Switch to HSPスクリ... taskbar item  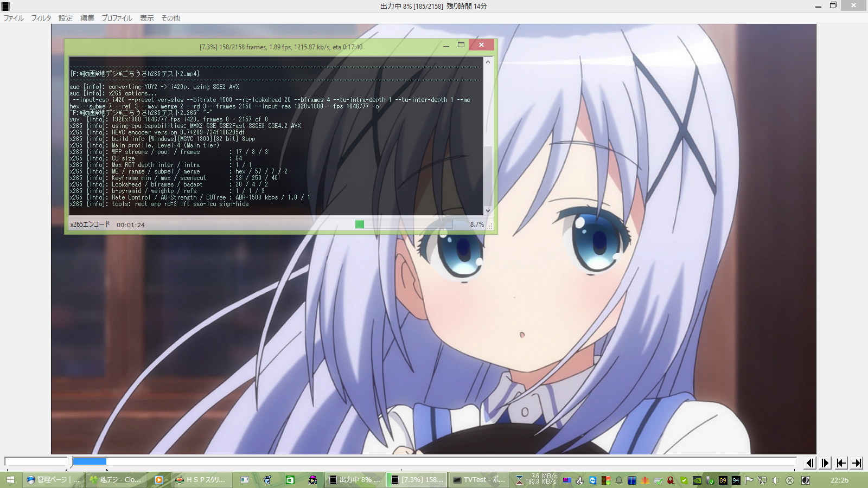pyautogui.click(x=201, y=480)
